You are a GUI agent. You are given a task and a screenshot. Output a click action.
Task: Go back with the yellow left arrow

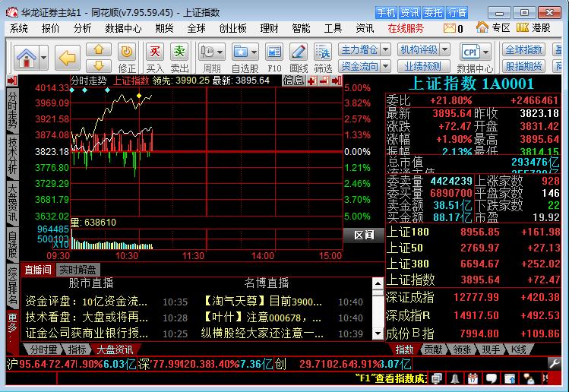tap(67, 58)
